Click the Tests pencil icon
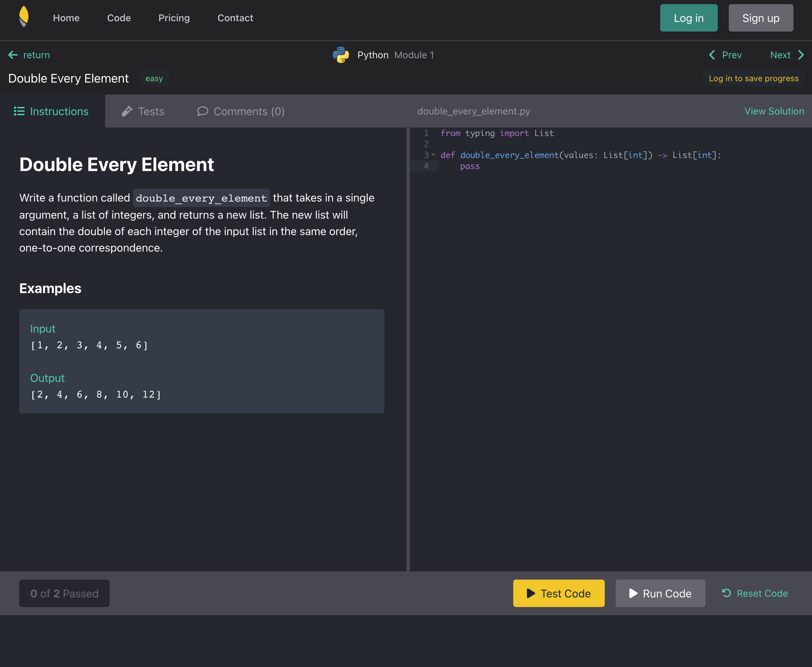 [127, 111]
